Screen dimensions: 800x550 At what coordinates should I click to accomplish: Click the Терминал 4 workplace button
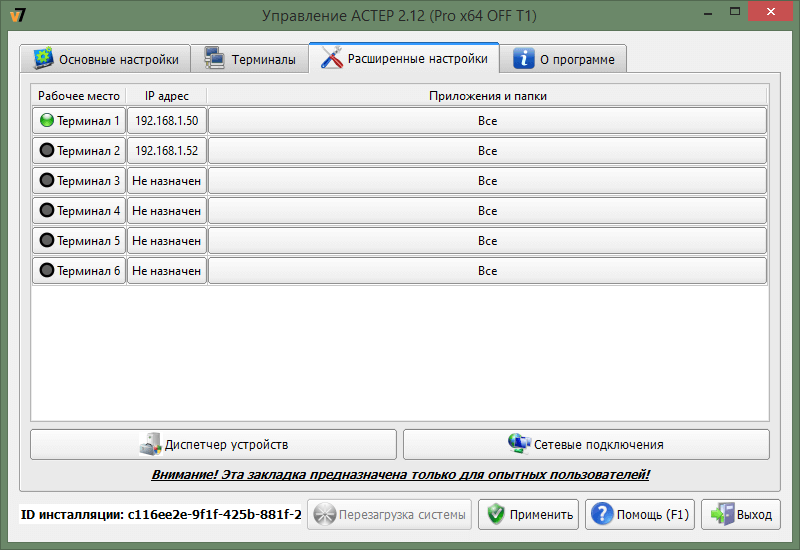coord(79,211)
